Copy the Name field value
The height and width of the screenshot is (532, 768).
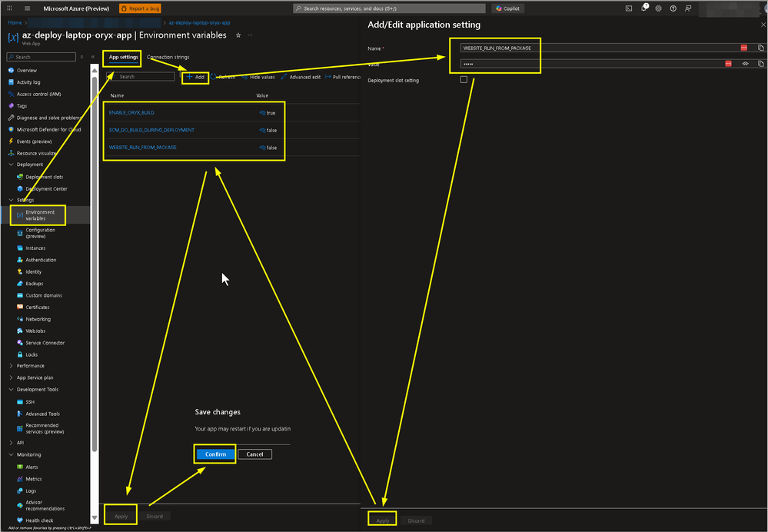click(760, 48)
